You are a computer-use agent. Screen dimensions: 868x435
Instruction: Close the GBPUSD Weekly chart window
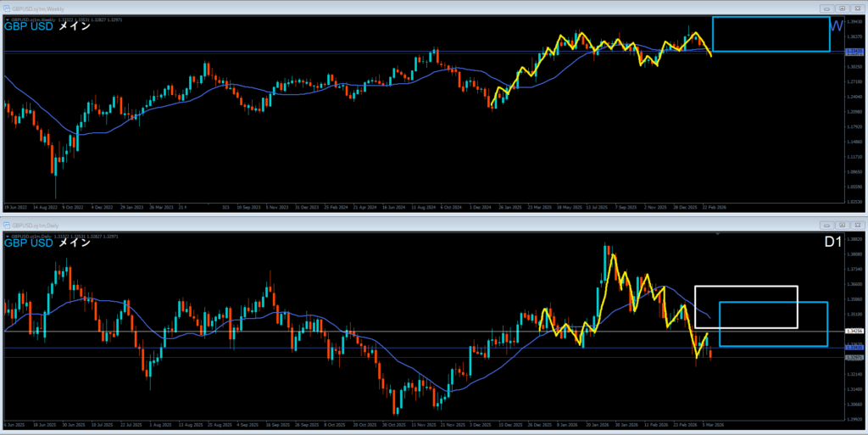857,7
